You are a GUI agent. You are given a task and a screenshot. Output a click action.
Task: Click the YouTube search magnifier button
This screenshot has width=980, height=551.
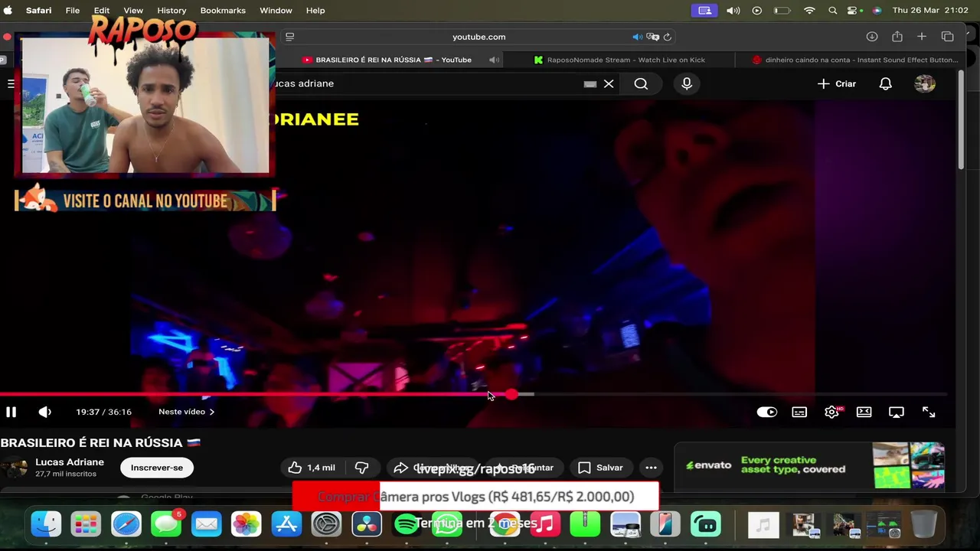point(641,83)
